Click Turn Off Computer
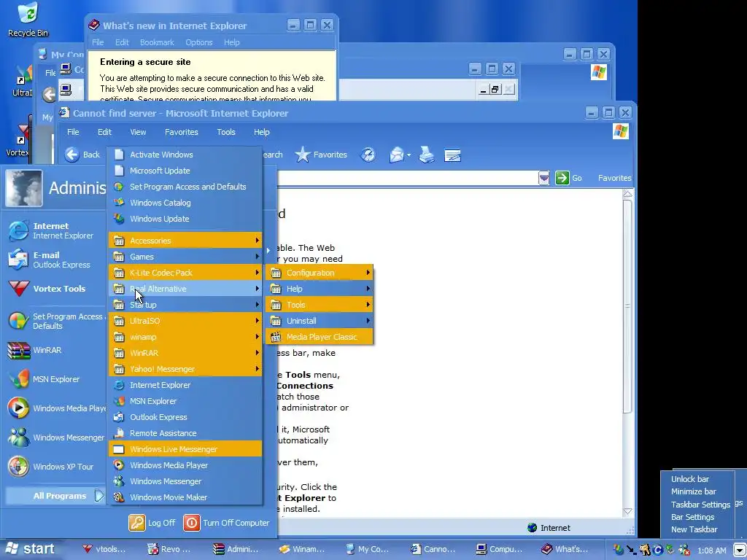 tap(226, 522)
